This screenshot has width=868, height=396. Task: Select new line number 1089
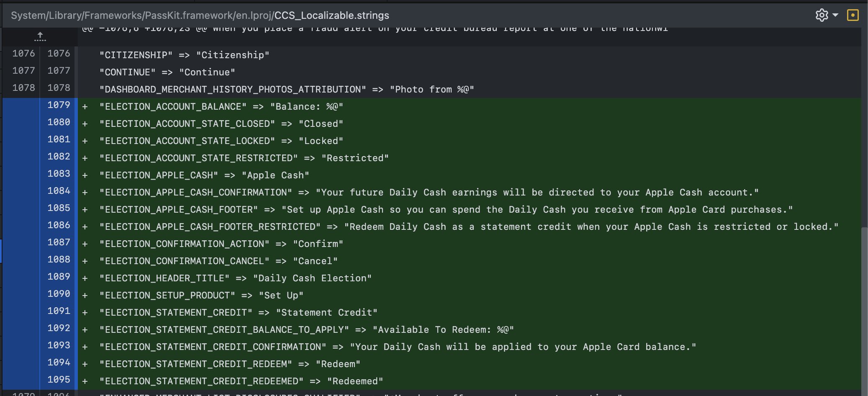pos(59,276)
